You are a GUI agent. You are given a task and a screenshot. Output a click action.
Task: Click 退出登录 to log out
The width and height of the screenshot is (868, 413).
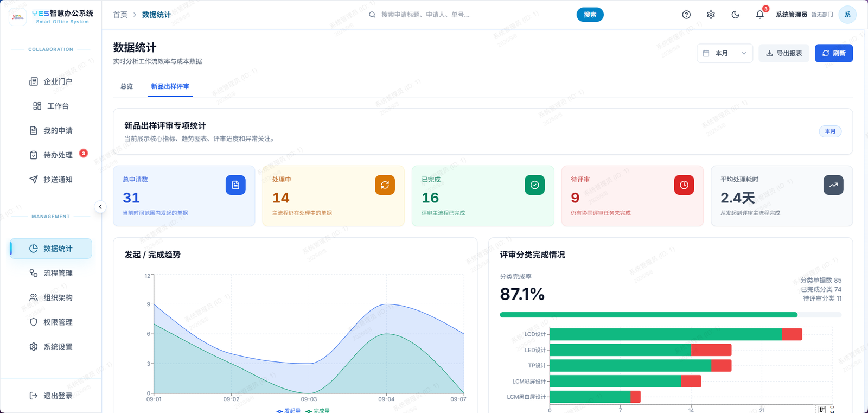[x=50, y=396]
